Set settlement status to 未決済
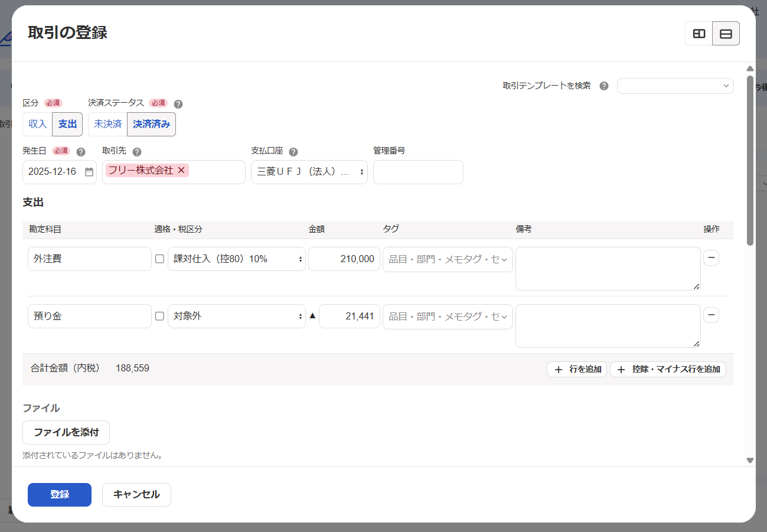This screenshot has height=532, width=767. click(108, 124)
